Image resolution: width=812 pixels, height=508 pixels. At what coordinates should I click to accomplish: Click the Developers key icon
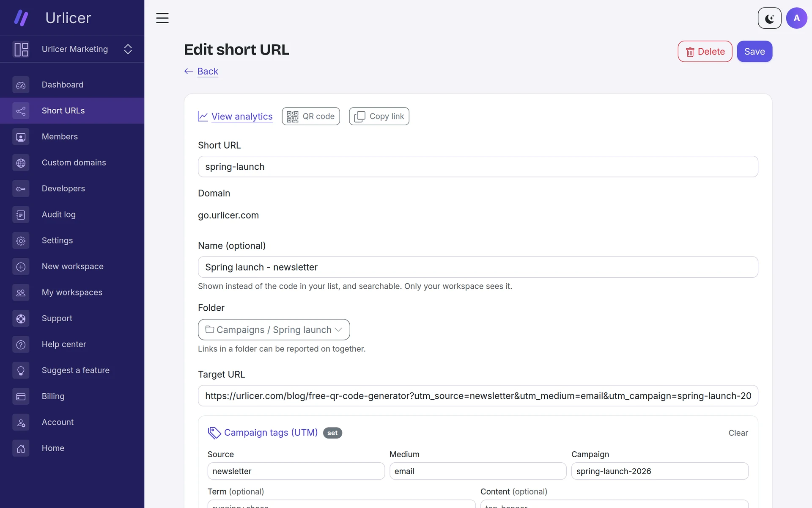click(x=21, y=189)
